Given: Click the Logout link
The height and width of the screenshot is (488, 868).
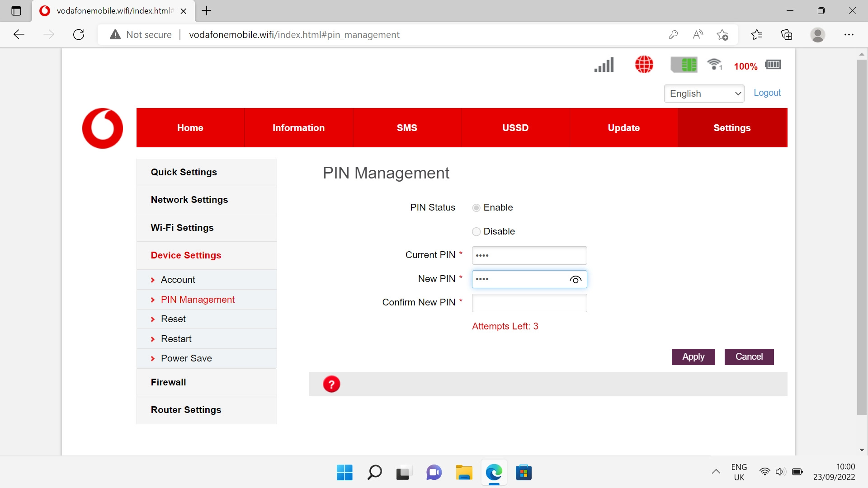Looking at the screenshot, I should tap(767, 93).
